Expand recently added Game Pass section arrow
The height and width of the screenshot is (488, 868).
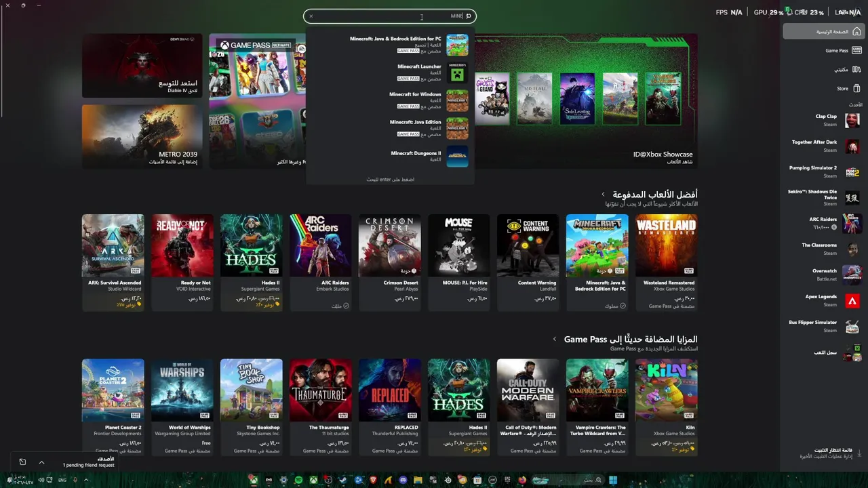[x=554, y=339]
